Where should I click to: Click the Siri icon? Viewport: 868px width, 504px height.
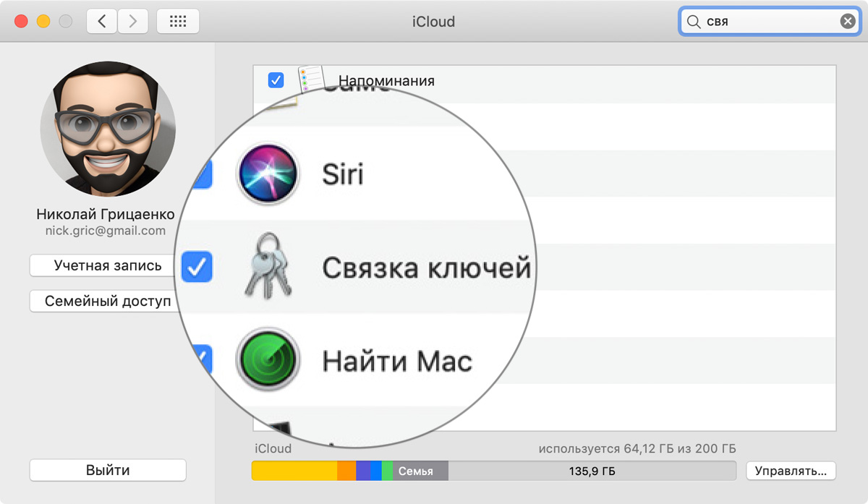[x=268, y=174]
